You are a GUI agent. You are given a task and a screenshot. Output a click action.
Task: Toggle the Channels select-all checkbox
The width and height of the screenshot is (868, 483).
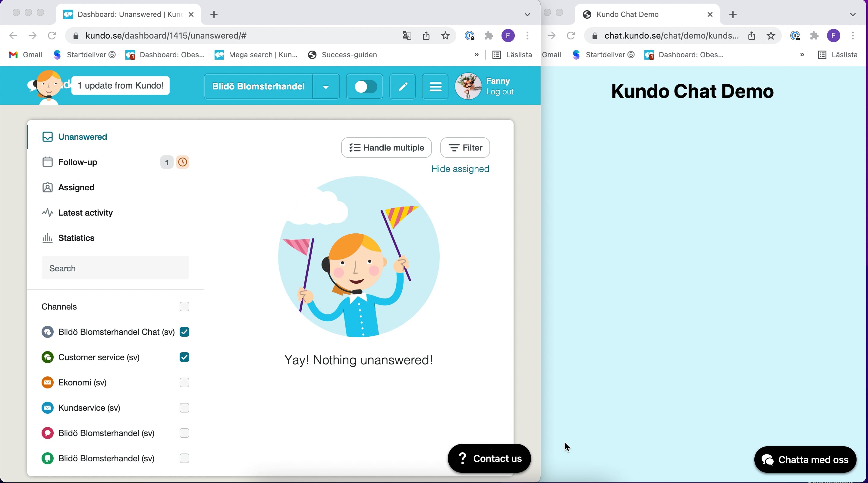pos(184,307)
